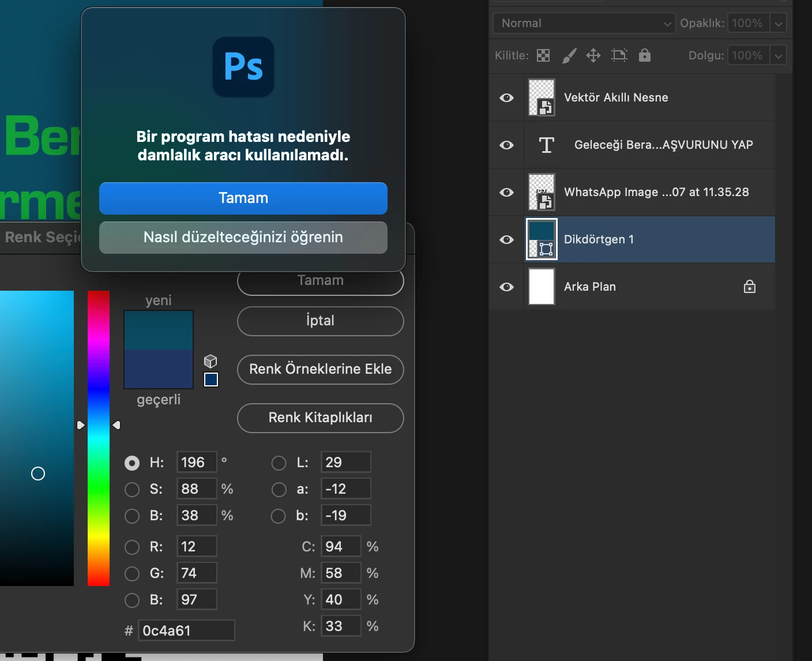The image size is (812, 661).
Task: Select the Dikdörtgen 1 layer thumbnail
Action: pyautogui.click(x=542, y=239)
